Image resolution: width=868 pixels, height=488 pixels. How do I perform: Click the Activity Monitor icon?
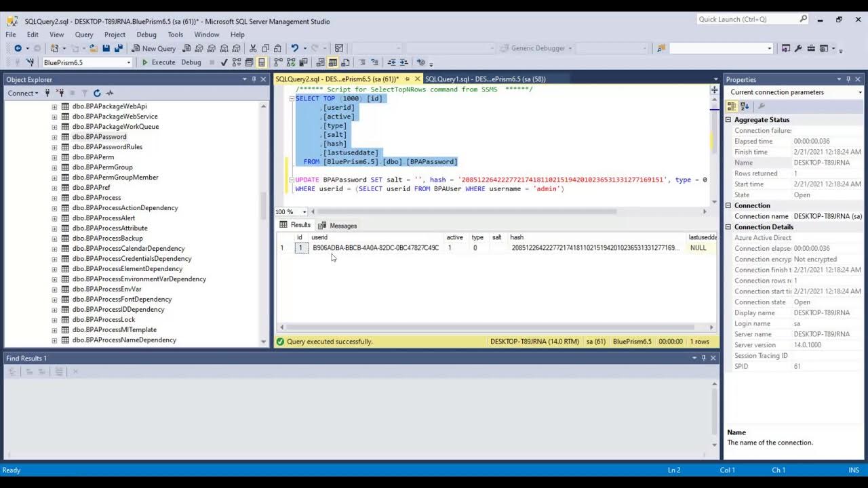[x=110, y=93]
